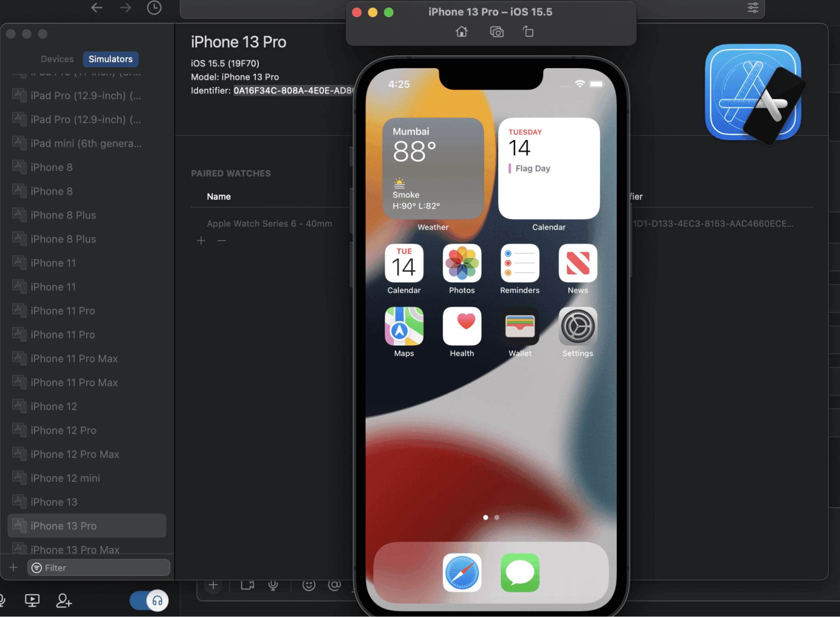The image size is (840, 617).
Task: Select the Simulators tab
Action: point(111,59)
